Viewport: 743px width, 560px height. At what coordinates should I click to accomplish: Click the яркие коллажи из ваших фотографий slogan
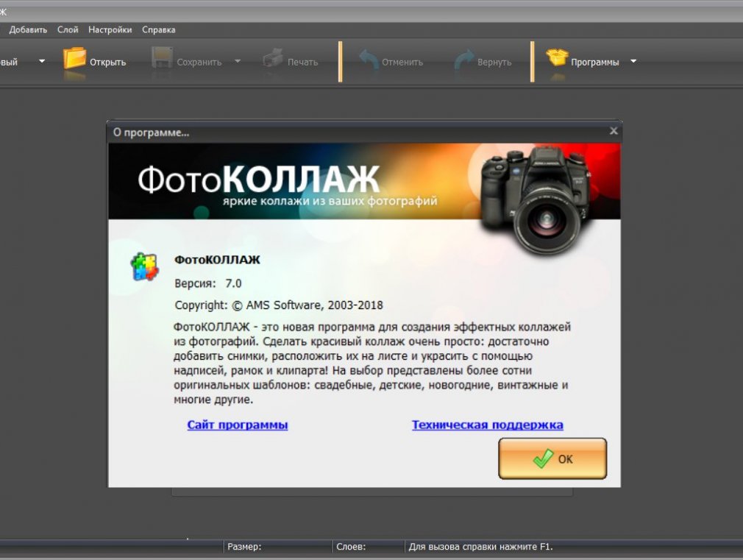pos(330,201)
